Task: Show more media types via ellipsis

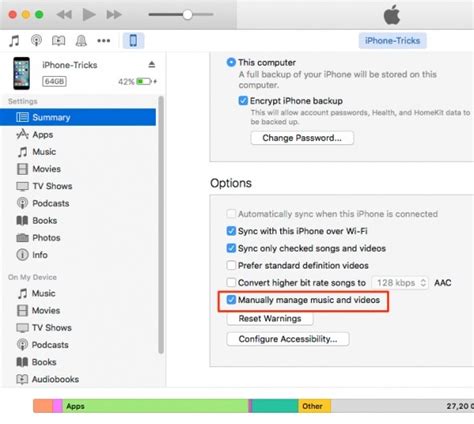Action: pos(103,41)
